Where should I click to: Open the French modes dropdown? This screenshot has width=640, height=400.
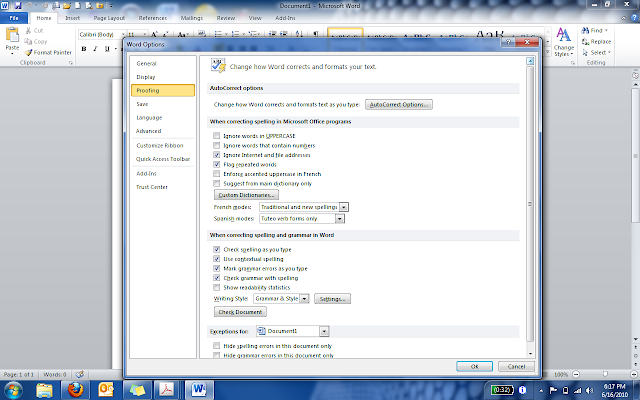pos(344,207)
